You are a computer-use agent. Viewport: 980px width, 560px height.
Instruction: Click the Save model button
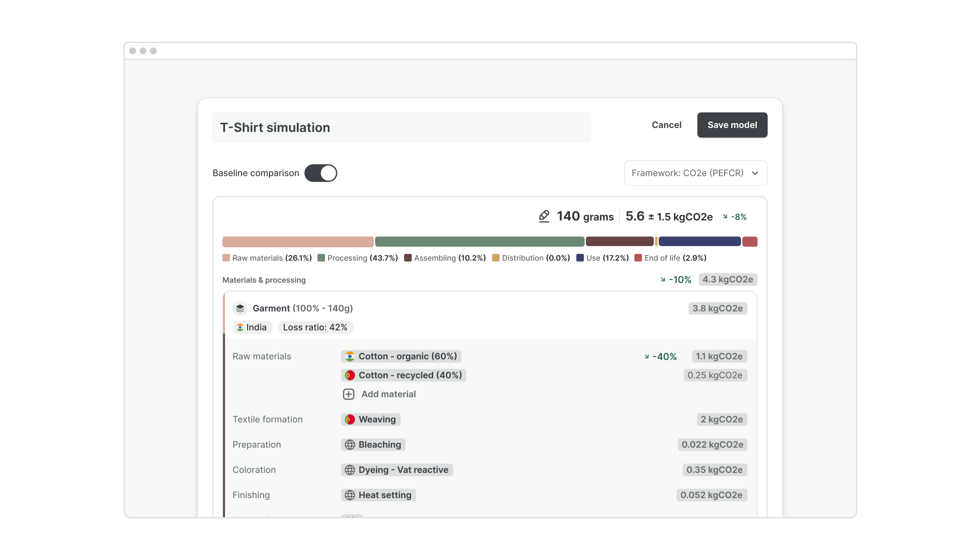click(732, 125)
